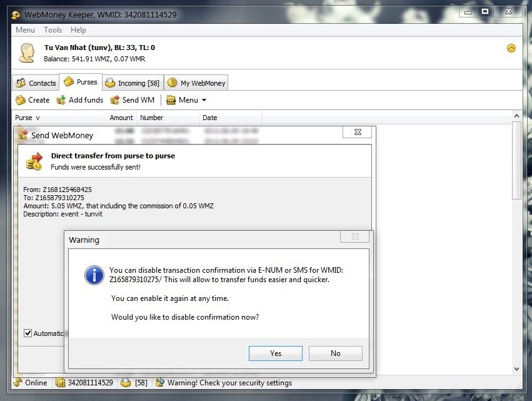
Task: Collapse the user info panel chevron
Action: click(511, 48)
